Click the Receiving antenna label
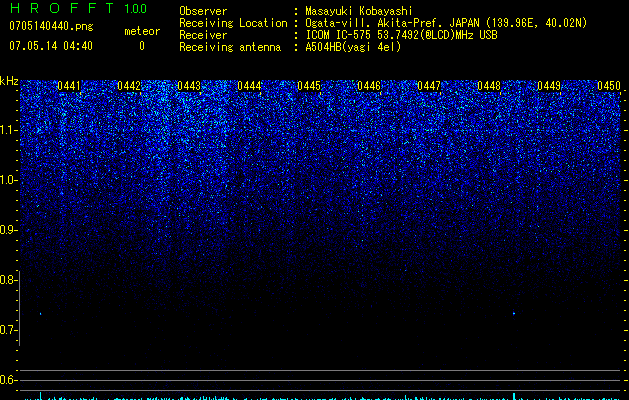Image resolution: width=629 pixels, height=400 pixels. click(x=230, y=47)
